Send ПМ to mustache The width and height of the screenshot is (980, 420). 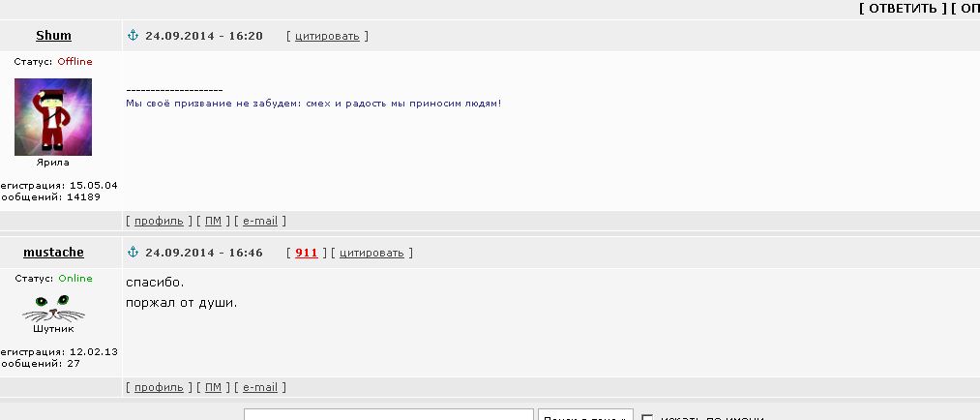tap(213, 387)
